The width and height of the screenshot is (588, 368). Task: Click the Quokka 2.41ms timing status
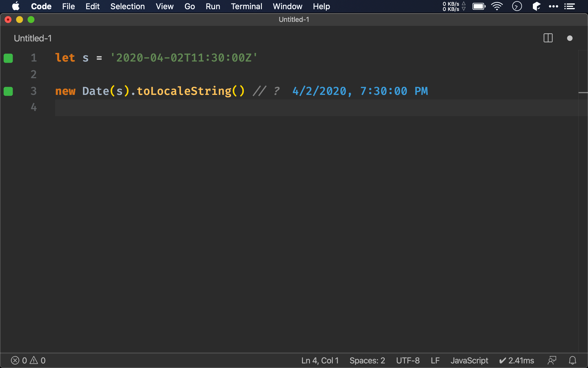517,361
